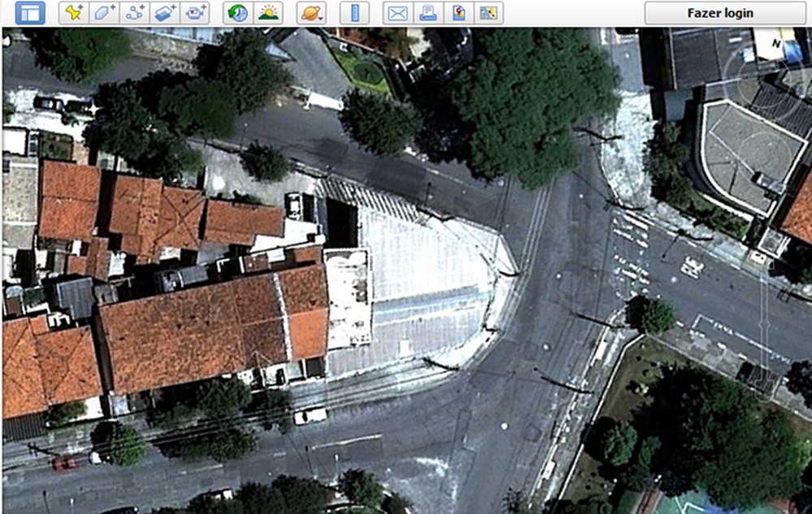Select the Add Path tool
812x514 pixels.
click(x=135, y=12)
